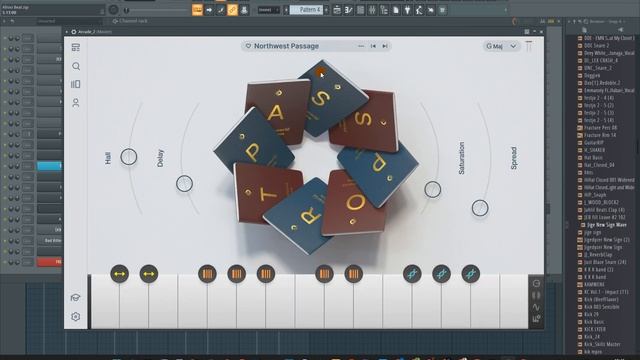Select Kick Basic in browser
The height and width of the screenshot is (360, 640).
[594, 322]
